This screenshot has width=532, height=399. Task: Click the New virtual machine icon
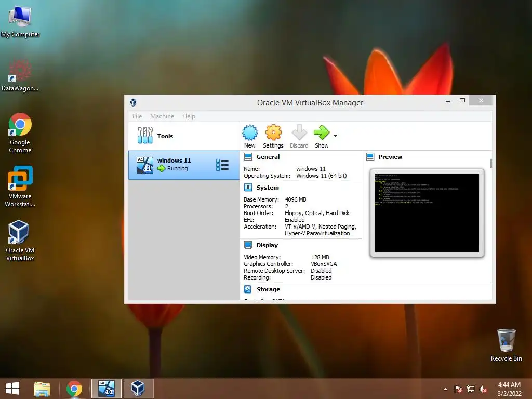250,132
